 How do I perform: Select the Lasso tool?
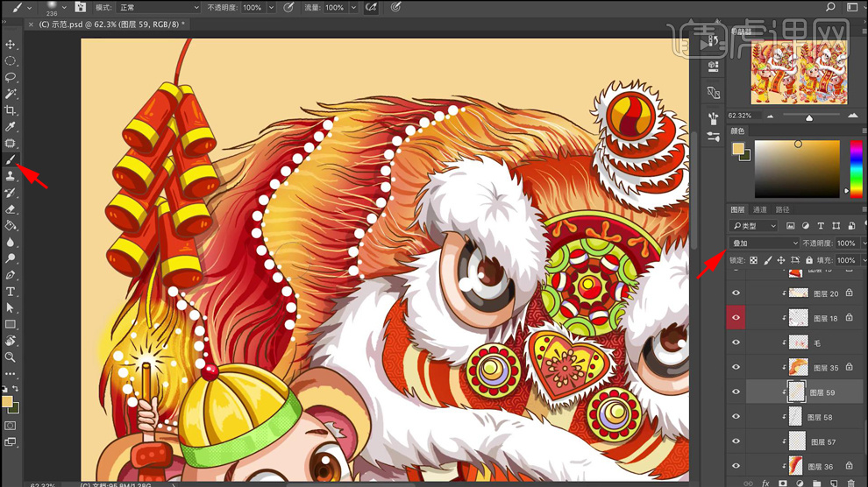tap(10, 77)
